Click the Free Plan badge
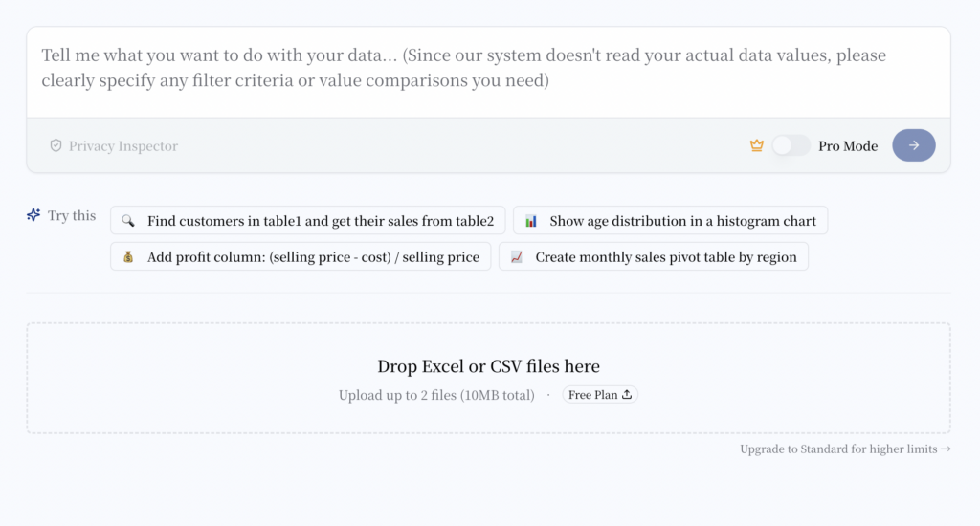 (600, 395)
